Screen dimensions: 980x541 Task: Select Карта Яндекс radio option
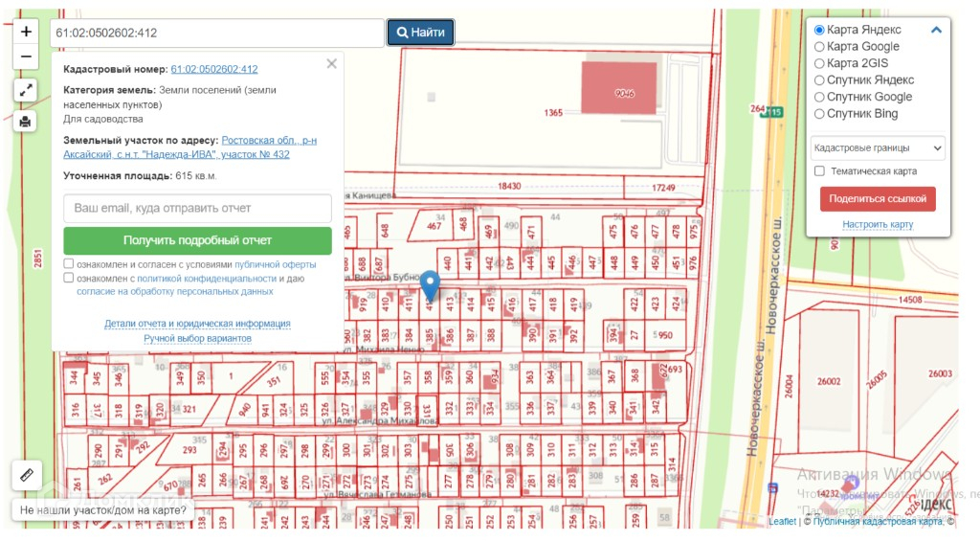[x=819, y=30]
